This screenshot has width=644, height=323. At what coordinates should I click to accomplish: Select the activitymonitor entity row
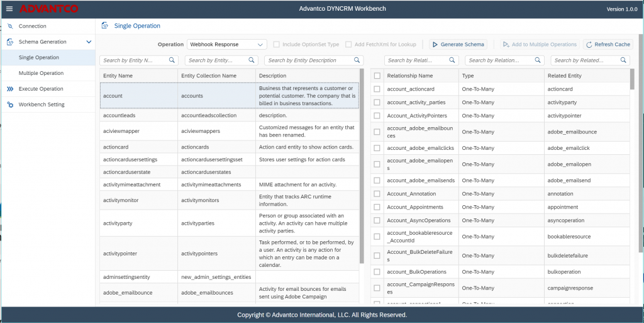229,200
